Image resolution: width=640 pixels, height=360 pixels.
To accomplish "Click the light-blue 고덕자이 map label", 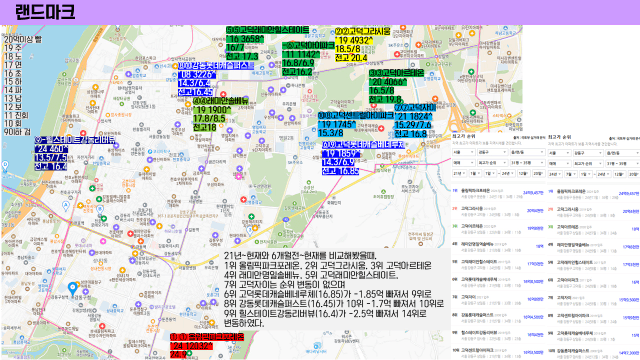I will click(415, 120).
